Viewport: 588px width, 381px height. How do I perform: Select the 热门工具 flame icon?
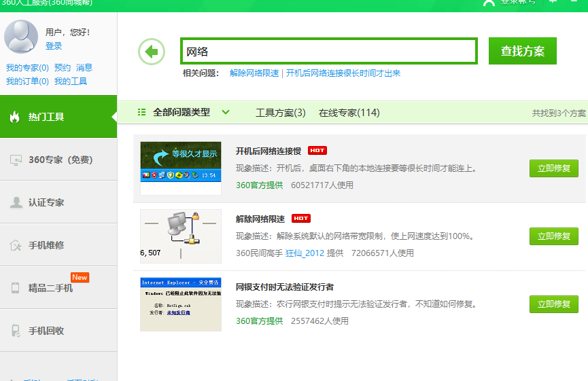click(x=15, y=117)
